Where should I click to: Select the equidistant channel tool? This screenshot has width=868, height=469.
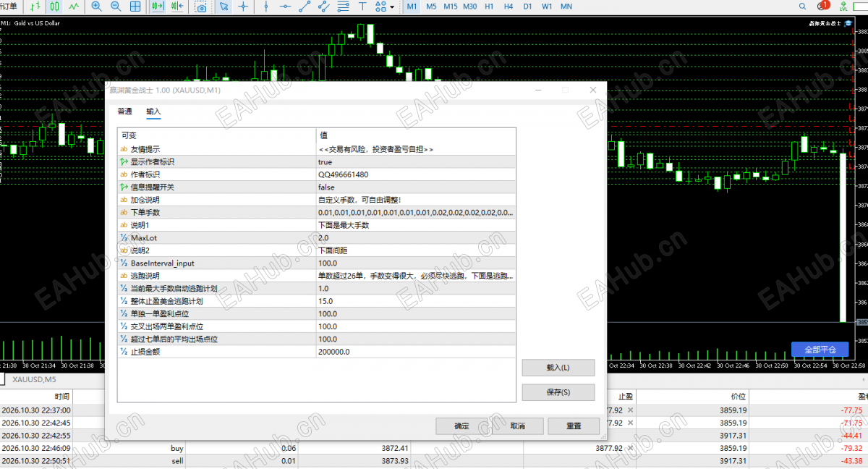pos(324,7)
